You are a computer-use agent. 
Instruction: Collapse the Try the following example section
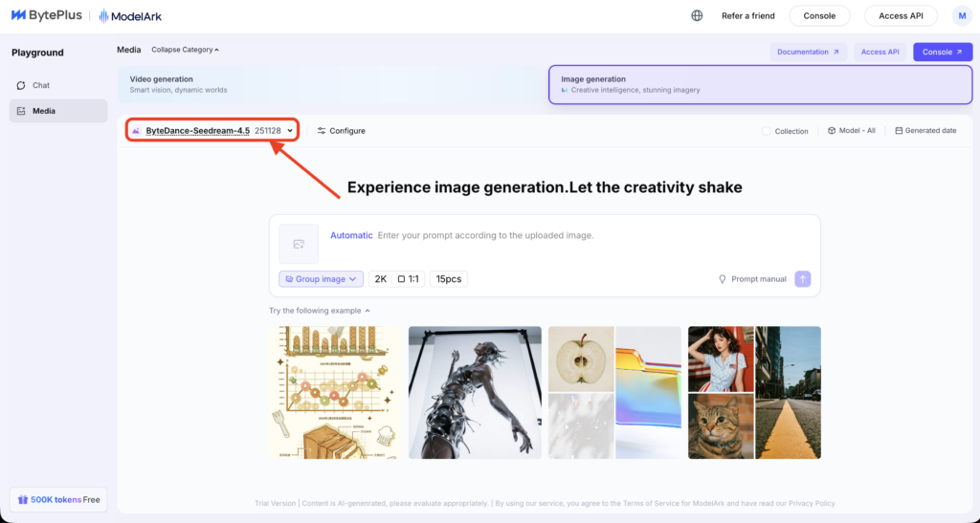[x=320, y=311]
